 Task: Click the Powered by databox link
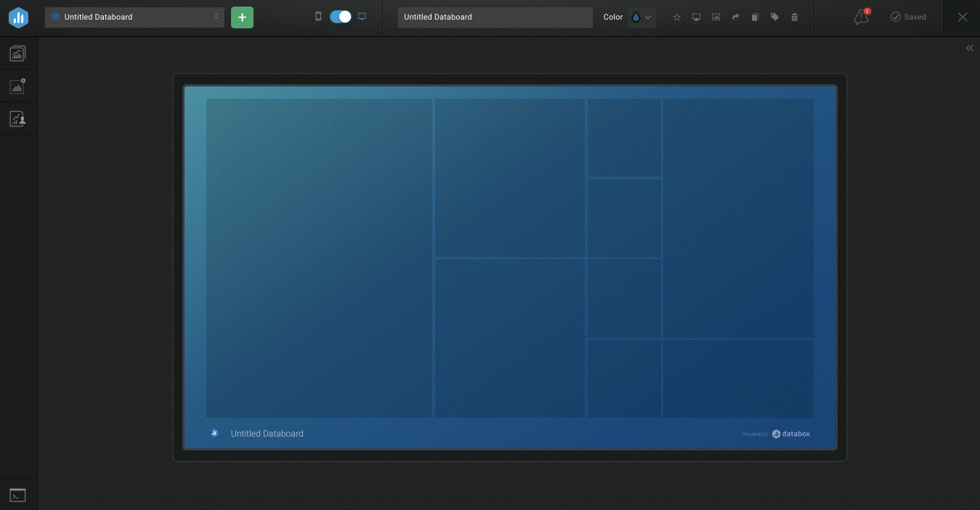[x=776, y=434]
